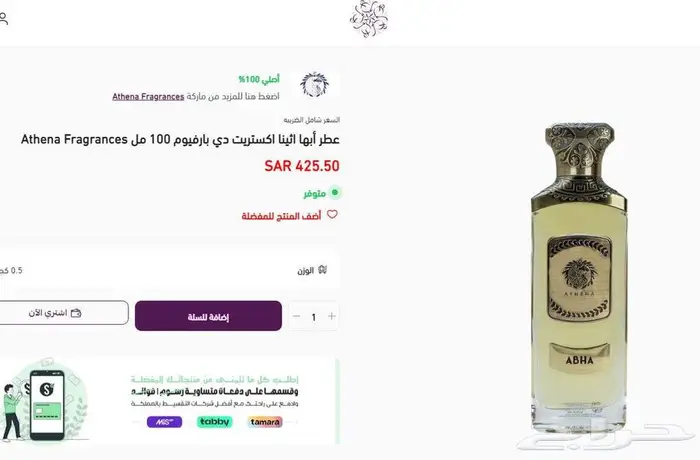Click the store logo at top center
Screen dimensions: 700x460
click(366, 17)
